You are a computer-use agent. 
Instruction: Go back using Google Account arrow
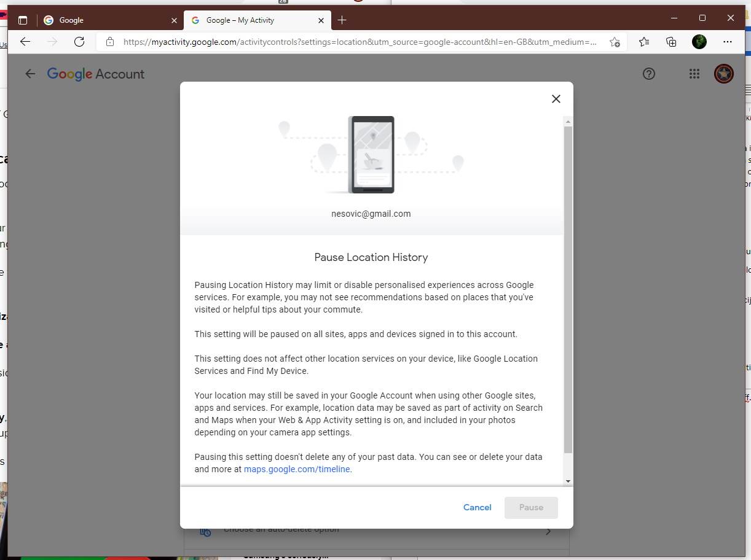point(30,74)
